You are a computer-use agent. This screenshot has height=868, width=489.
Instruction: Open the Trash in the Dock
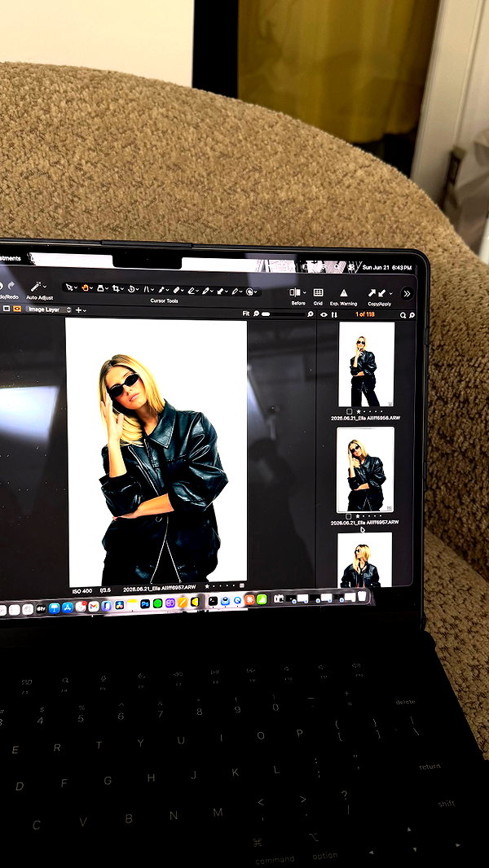(362, 596)
